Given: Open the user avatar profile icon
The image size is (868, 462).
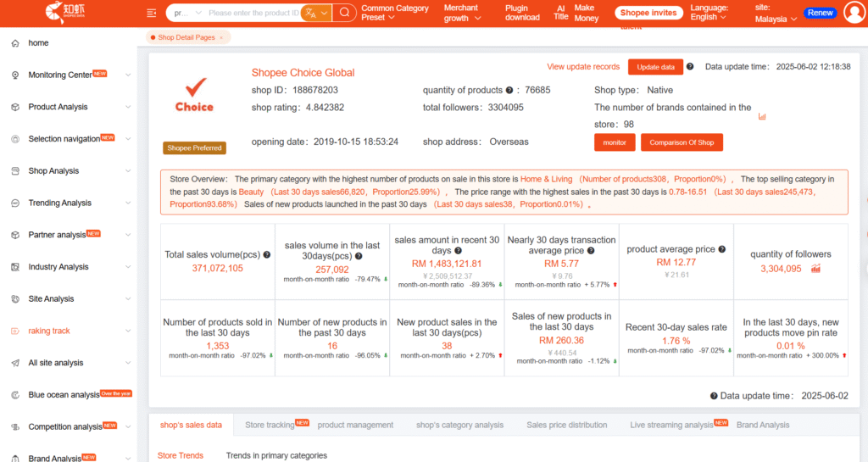Looking at the screenshot, I should [854, 12].
